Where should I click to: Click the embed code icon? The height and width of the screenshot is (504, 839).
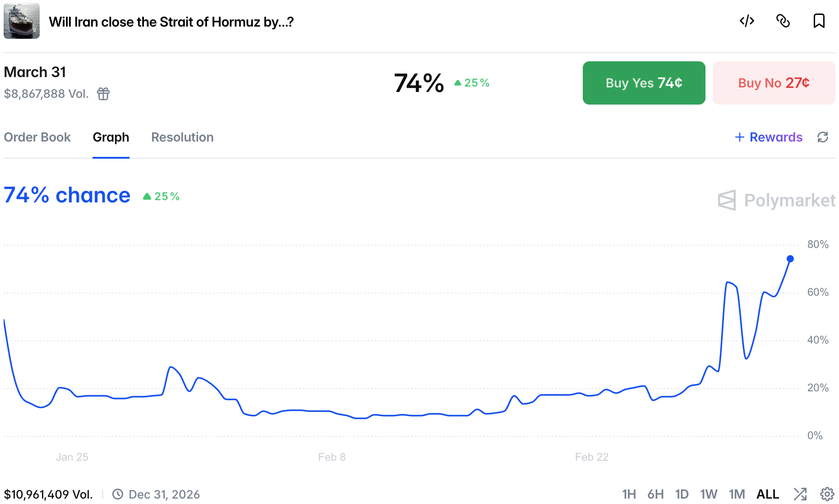coord(747,21)
